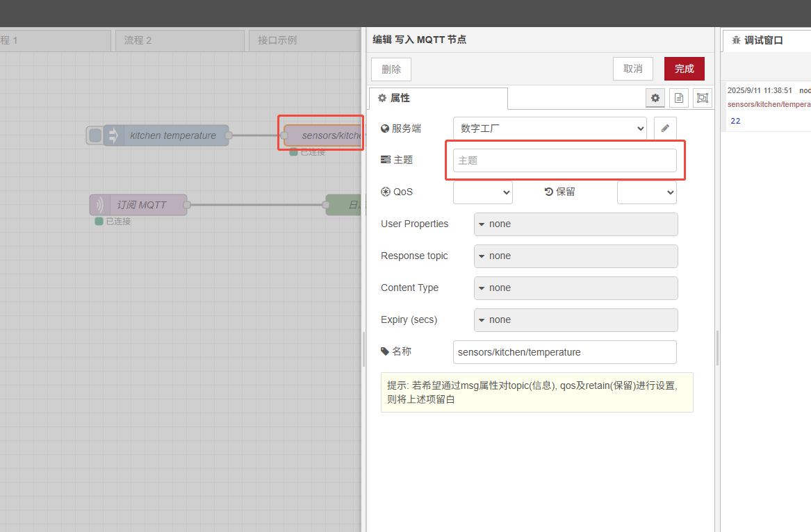Click the 删除 button

pos(391,69)
